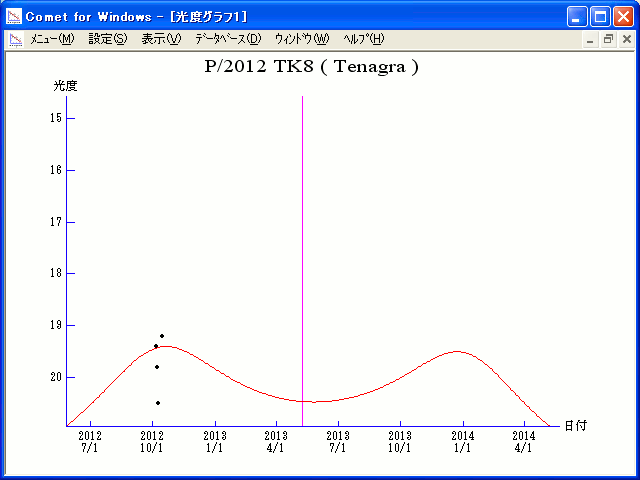Click the magnitude 20 axis label
The height and width of the screenshot is (480, 640).
tap(56, 377)
